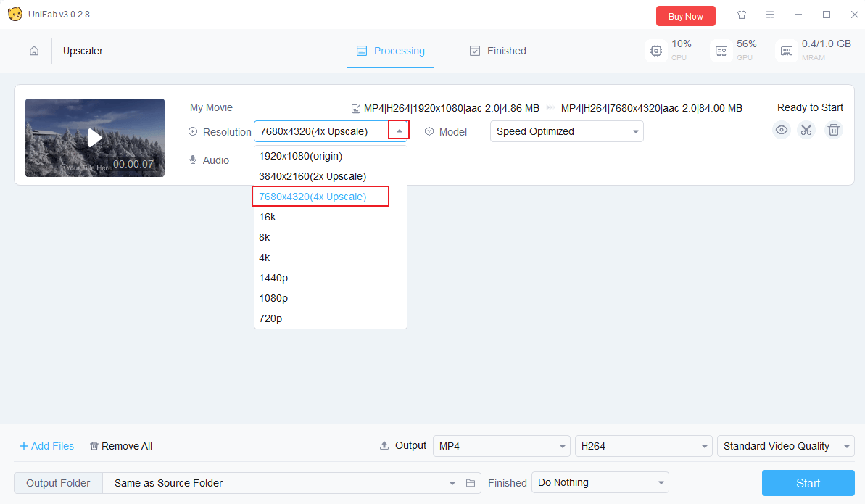Open the hamburger menu icon
The width and height of the screenshot is (865, 504).
point(769,15)
